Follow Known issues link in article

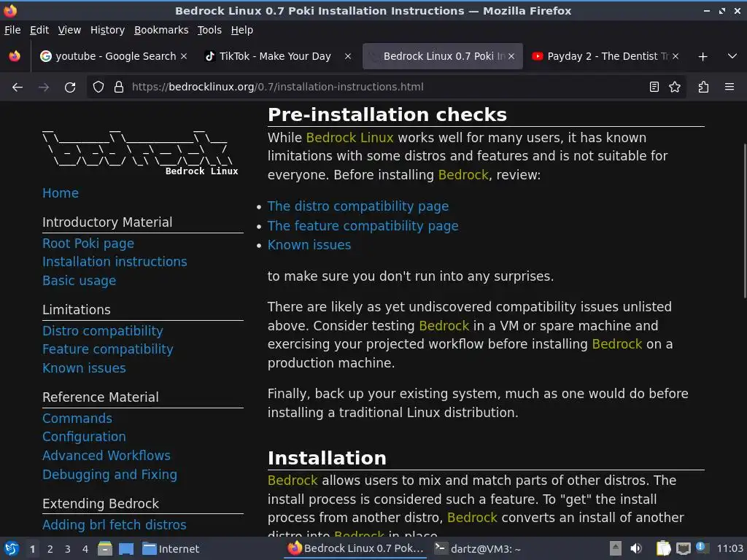(x=309, y=245)
